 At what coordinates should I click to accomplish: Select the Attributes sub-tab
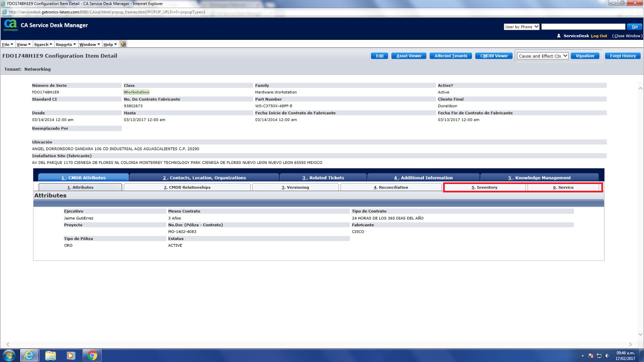[80, 187]
